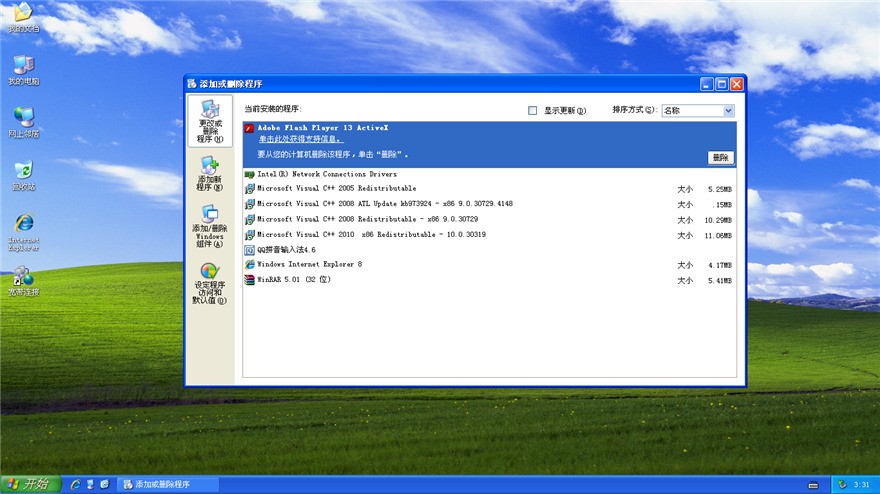Select Windows Internet Explorer 8 entry
This screenshot has width=880, height=494.
click(309, 265)
